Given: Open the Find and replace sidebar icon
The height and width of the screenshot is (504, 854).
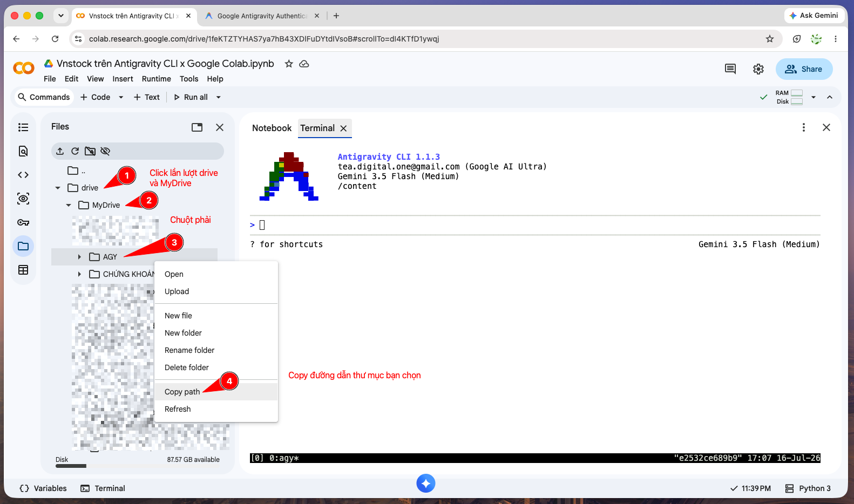Looking at the screenshot, I should coord(23,151).
